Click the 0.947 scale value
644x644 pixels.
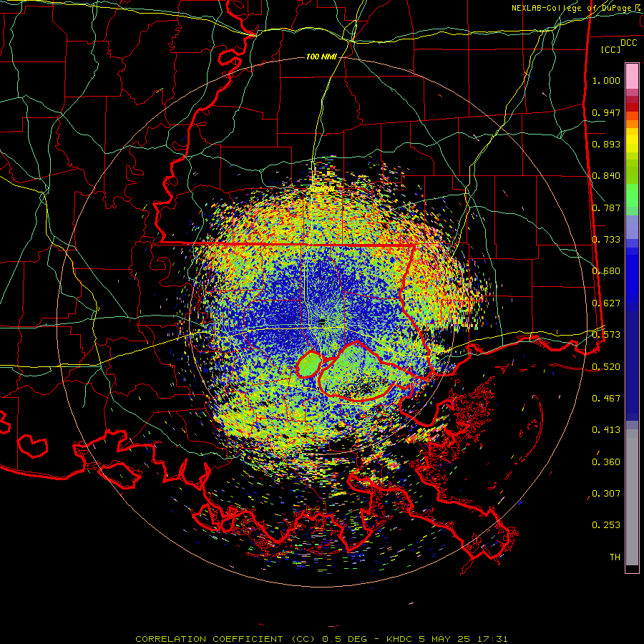(606, 112)
